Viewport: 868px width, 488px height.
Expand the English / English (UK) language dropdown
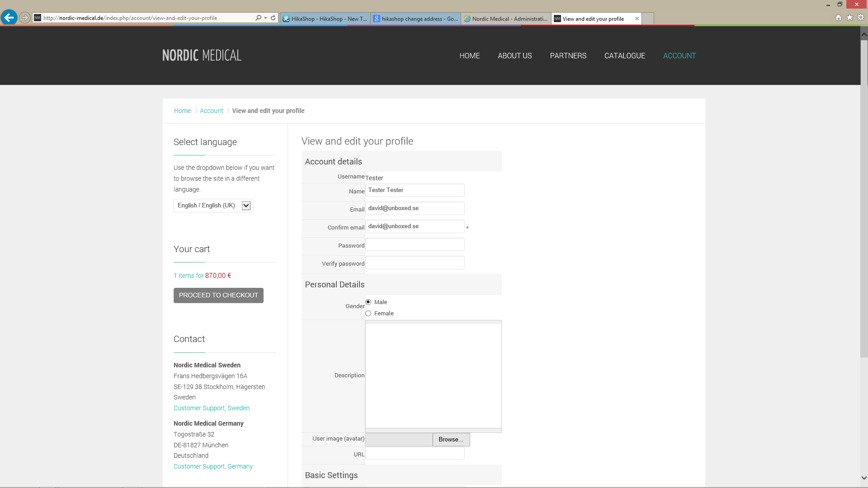coord(246,206)
